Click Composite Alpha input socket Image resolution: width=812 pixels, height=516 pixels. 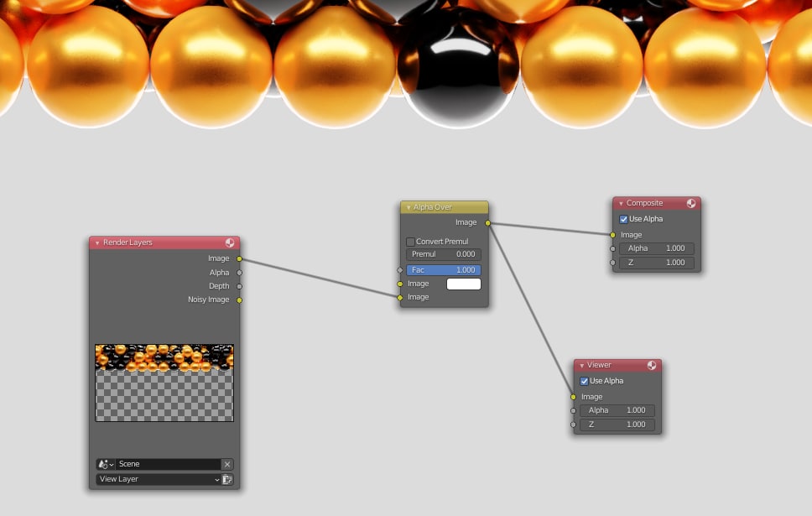click(x=612, y=248)
